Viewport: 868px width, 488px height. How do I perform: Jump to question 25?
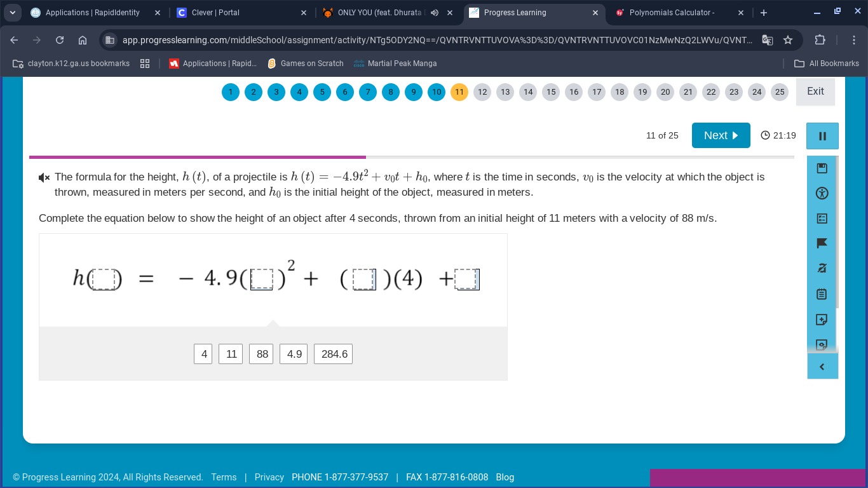pos(780,92)
